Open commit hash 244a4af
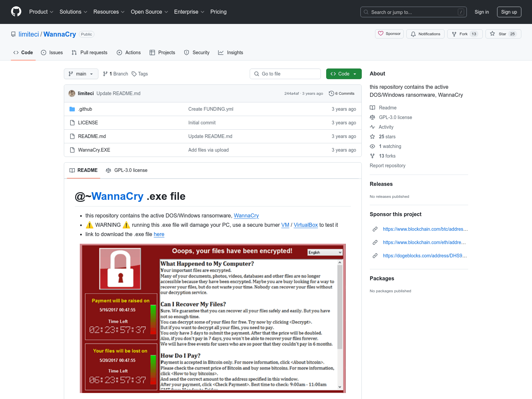 (292, 93)
